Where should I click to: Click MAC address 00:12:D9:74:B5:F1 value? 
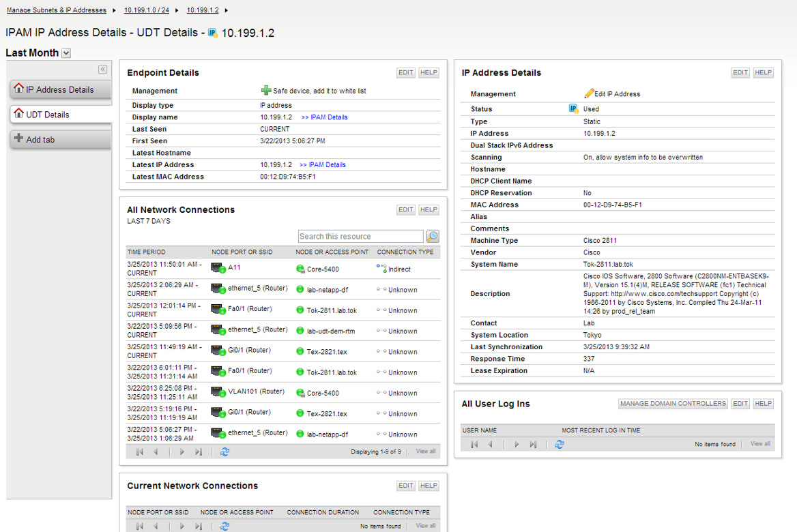[x=288, y=177]
